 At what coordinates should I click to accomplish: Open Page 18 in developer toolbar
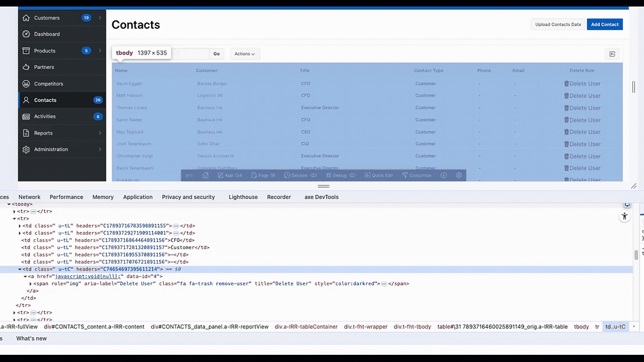click(x=264, y=175)
